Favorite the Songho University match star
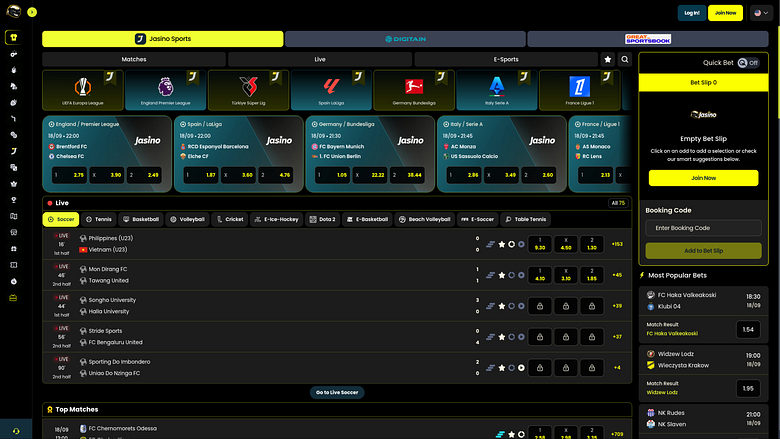780x439 pixels. tap(501, 306)
